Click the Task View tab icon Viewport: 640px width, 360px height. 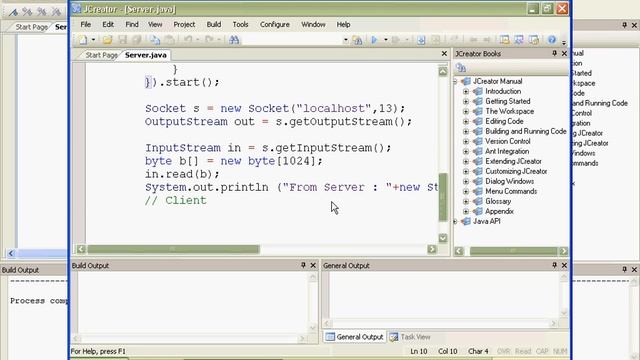[394, 337]
